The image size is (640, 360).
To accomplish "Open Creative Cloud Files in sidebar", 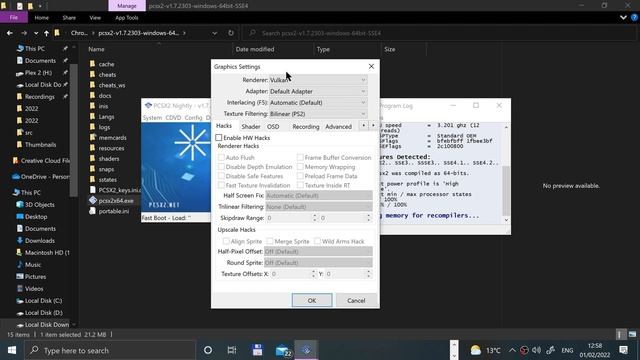I will point(45,161).
